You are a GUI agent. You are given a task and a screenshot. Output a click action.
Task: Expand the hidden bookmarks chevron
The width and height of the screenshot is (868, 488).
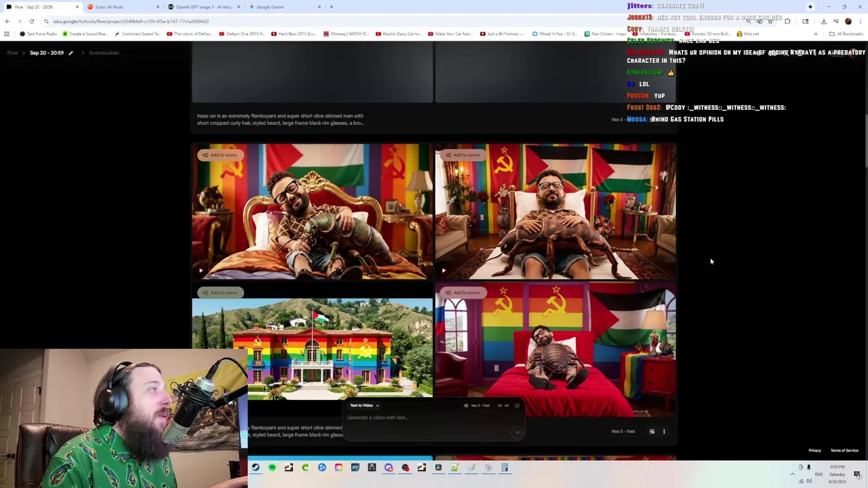pos(815,34)
